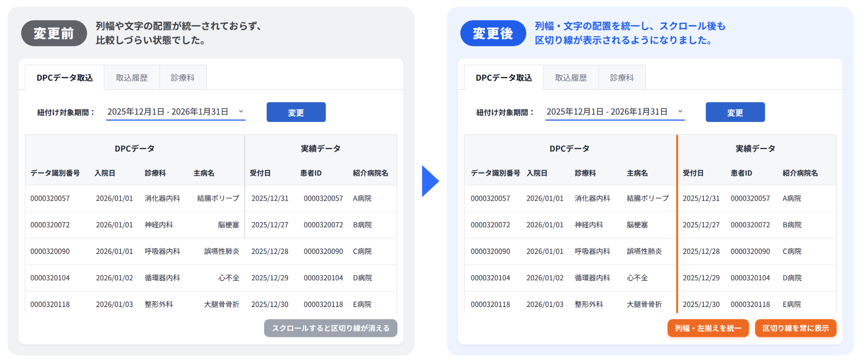
Task: Click 大腿骨骨折 cell in 変更後 table
Action: (x=644, y=305)
